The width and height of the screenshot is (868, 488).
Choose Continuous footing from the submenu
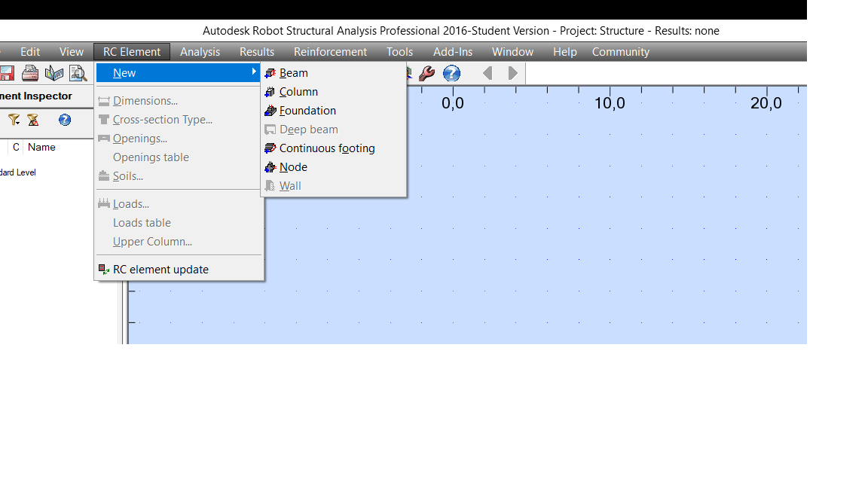[334, 148]
